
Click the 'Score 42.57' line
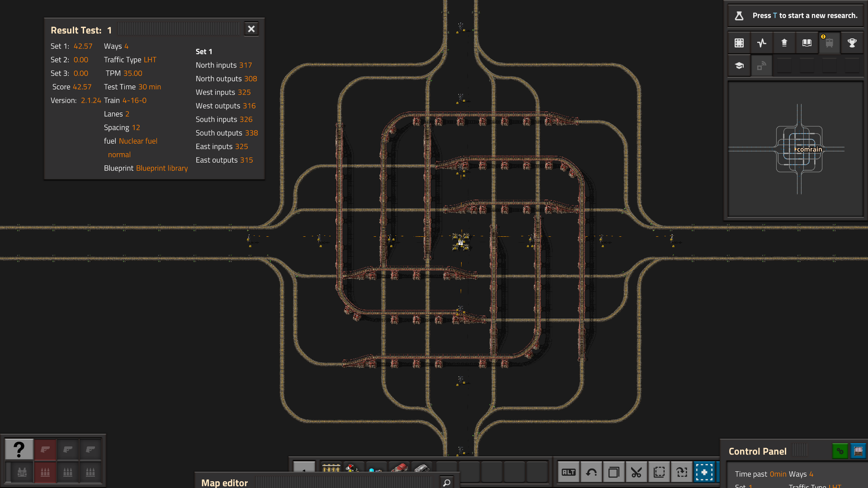point(72,87)
